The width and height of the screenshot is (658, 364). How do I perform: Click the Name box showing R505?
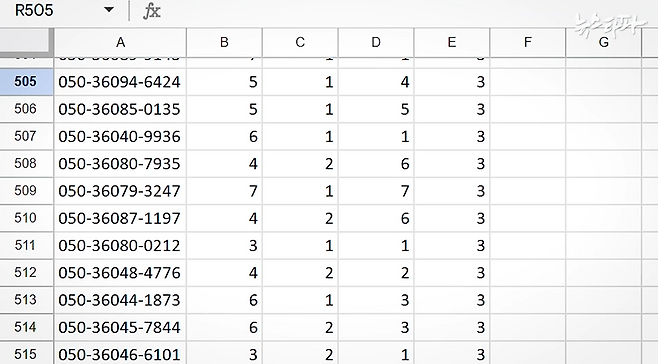point(34,10)
